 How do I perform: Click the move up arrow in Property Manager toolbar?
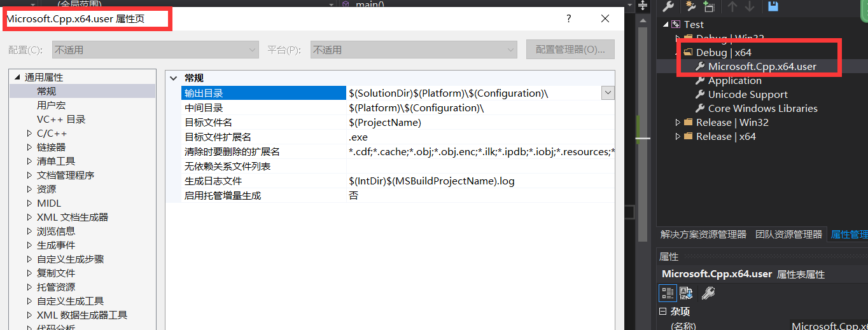click(732, 6)
